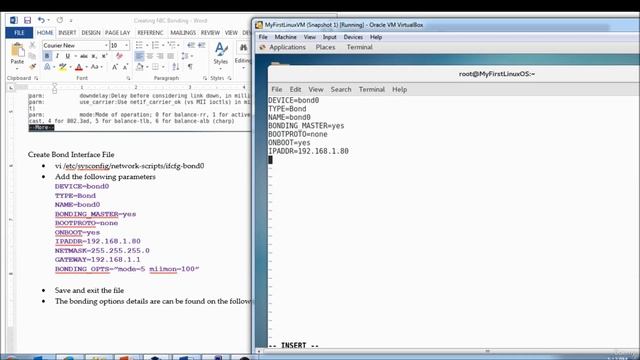Click the Save icon in Word's quick access toolbar
This screenshot has width=640, height=360.
click(x=27, y=20)
